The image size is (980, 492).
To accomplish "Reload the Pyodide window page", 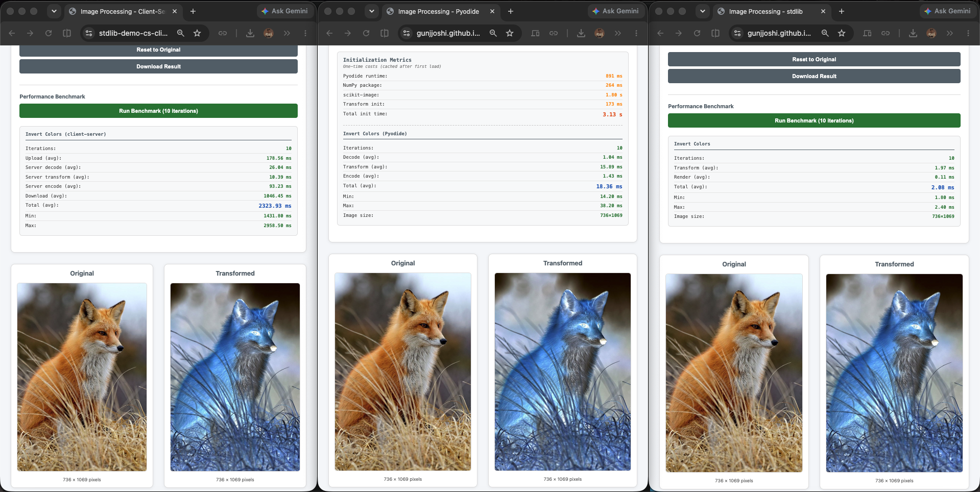I will (366, 33).
